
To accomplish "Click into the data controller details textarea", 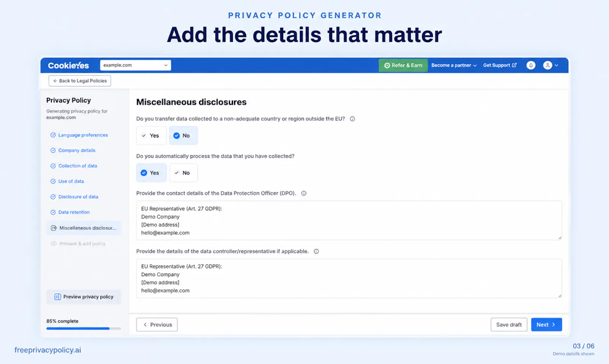I will pos(349,278).
